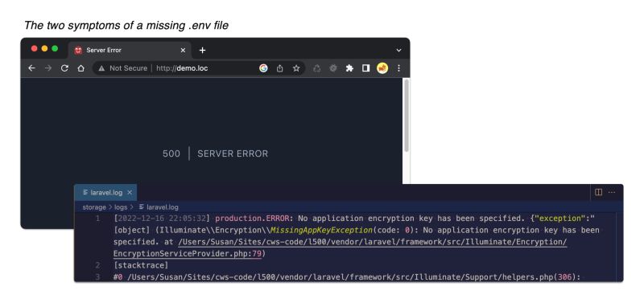
Task: Click the address bar URL demo.loc
Action: 182,68
